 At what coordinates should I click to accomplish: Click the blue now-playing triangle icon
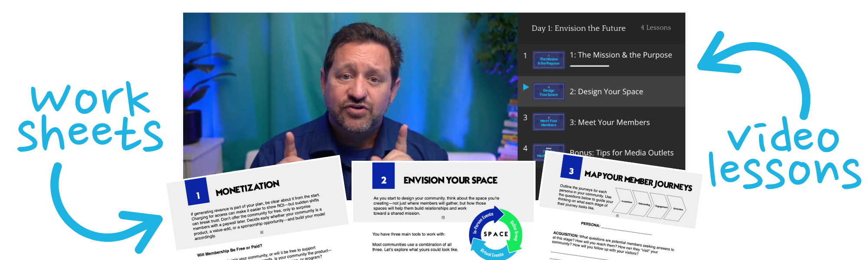tap(526, 87)
